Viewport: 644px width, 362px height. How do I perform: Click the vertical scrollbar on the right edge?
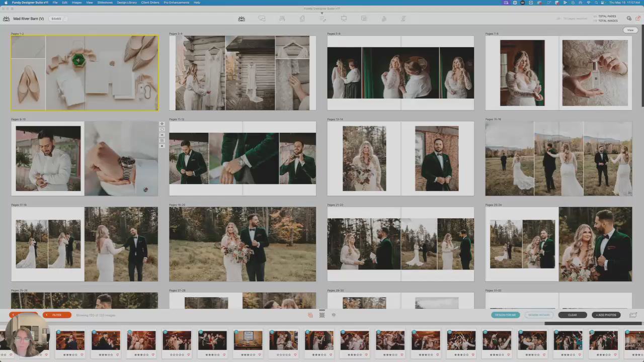point(642,65)
